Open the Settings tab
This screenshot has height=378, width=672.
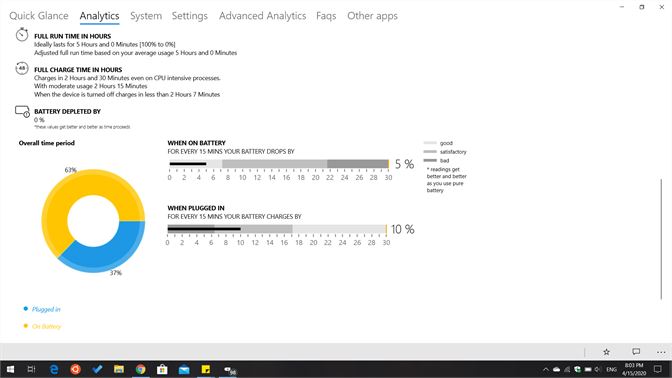coord(189,16)
